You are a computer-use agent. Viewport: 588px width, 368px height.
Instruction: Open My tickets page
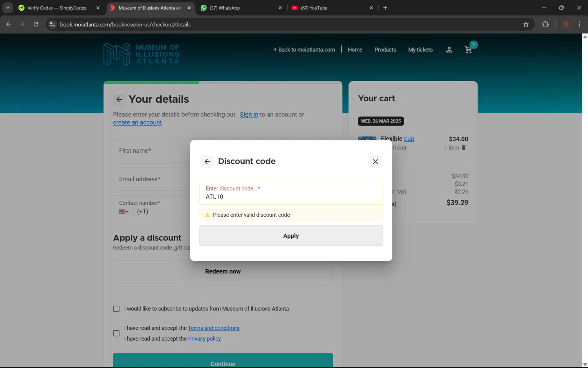click(x=420, y=50)
